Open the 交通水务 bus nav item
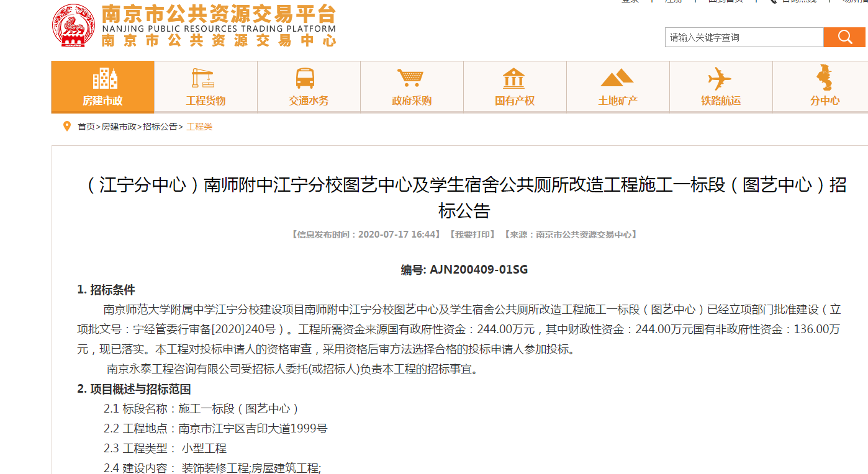The height and width of the screenshot is (474, 868). tap(309, 86)
